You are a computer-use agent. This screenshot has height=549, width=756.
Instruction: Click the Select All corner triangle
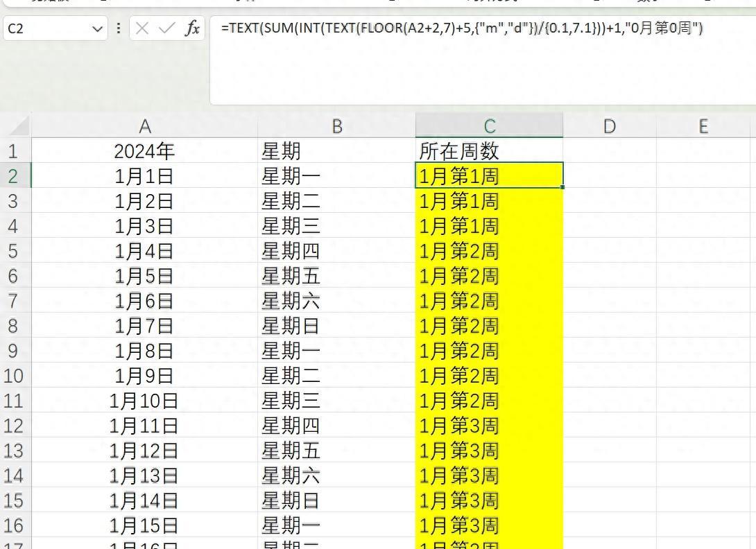tap(18, 126)
